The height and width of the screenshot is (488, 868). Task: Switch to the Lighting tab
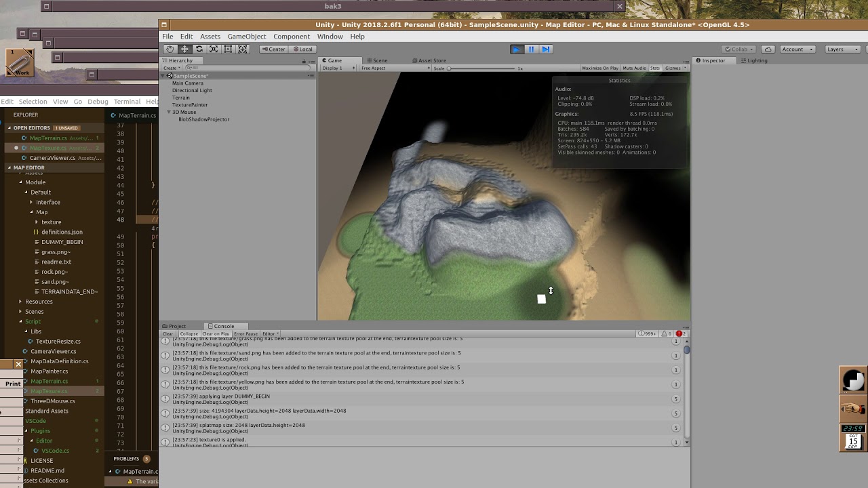click(x=754, y=60)
